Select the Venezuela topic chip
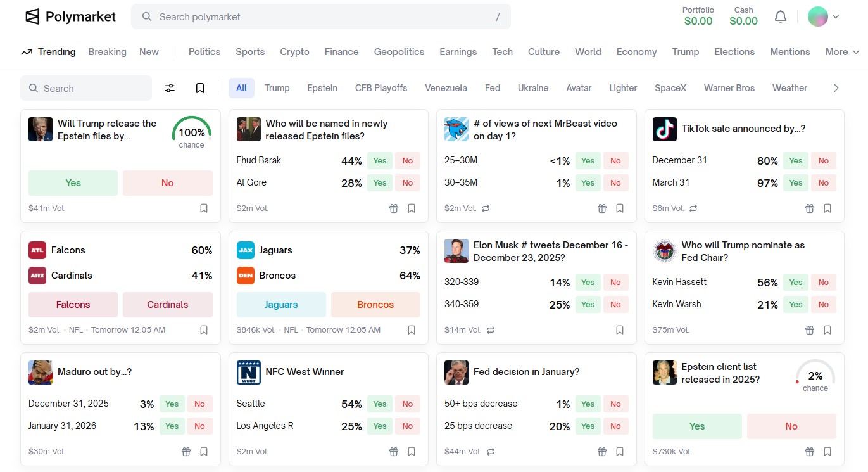 tap(446, 88)
